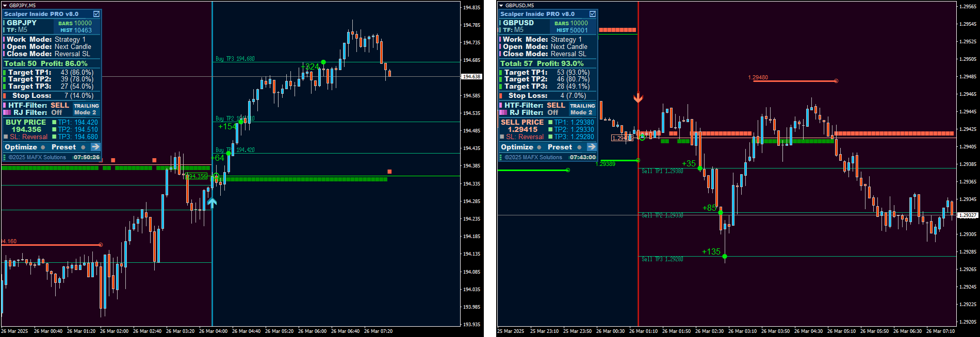
Task: Click Preset in the GBPUSD panel
Action: click(x=560, y=147)
